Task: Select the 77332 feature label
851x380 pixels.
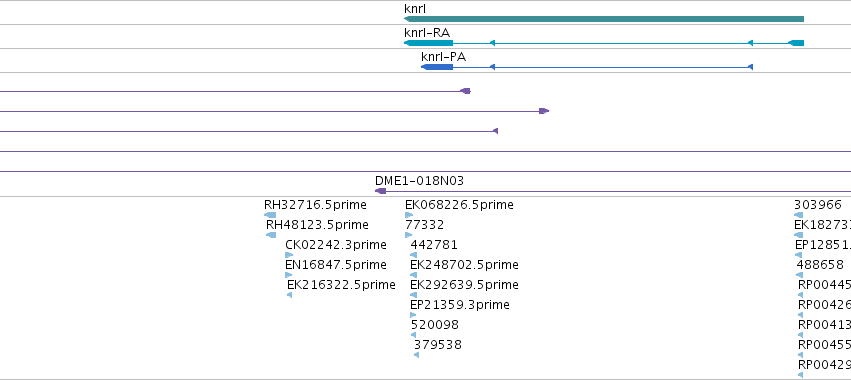Action: (x=424, y=225)
